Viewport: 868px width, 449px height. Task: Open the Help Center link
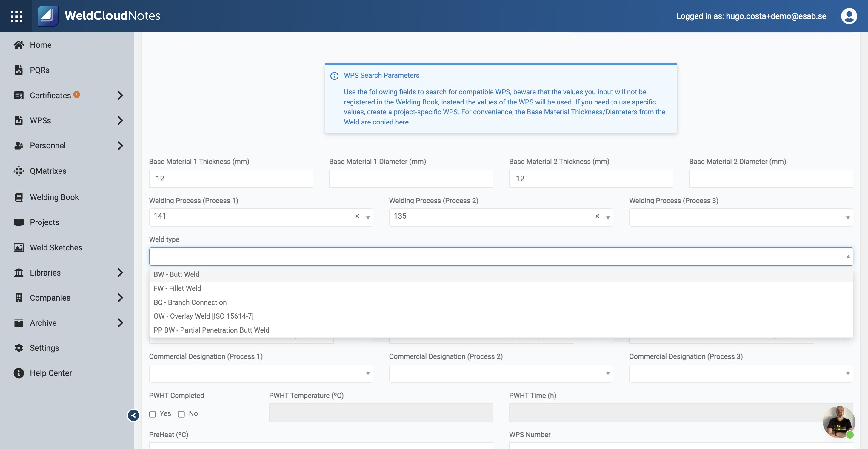tap(51, 373)
